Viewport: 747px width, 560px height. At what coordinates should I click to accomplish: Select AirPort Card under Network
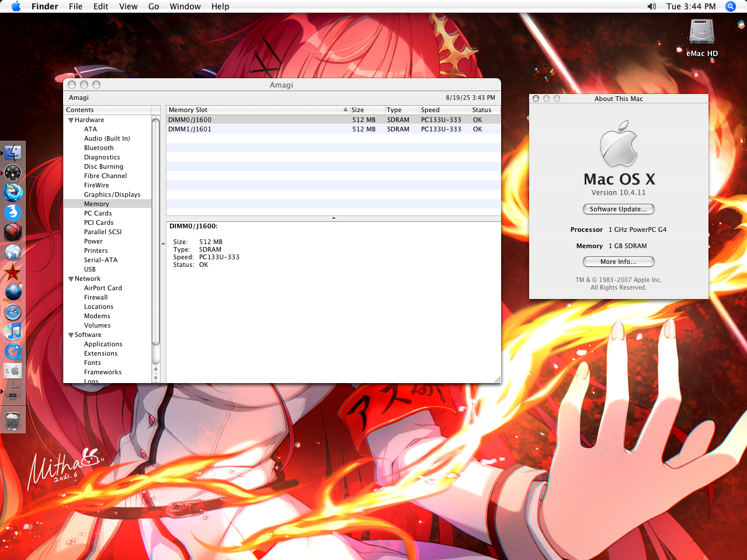(x=103, y=288)
